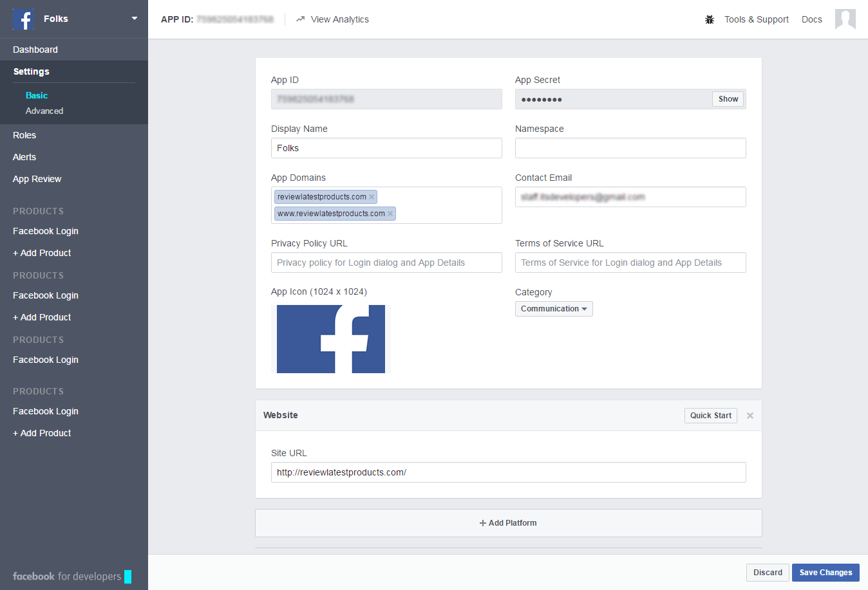Click the Facebook logo in the sidebar header
The width and height of the screenshot is (868, 590).
tap(24, 19)
